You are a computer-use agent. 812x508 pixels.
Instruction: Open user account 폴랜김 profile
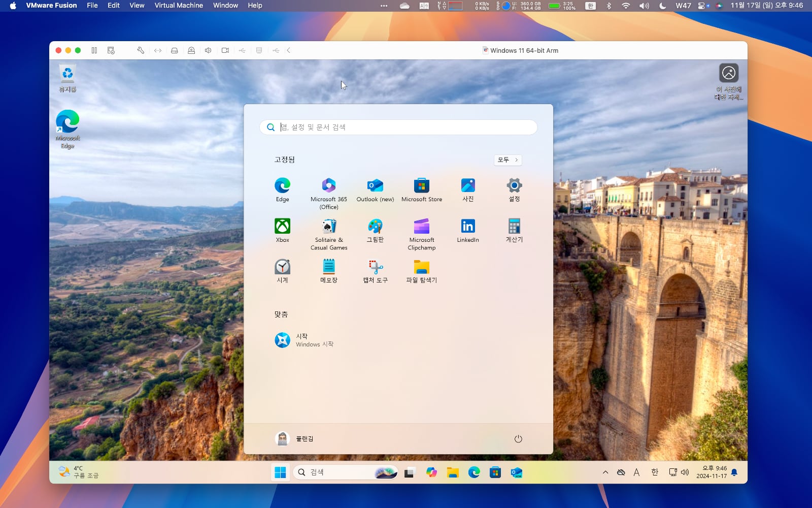coord(294,439)
